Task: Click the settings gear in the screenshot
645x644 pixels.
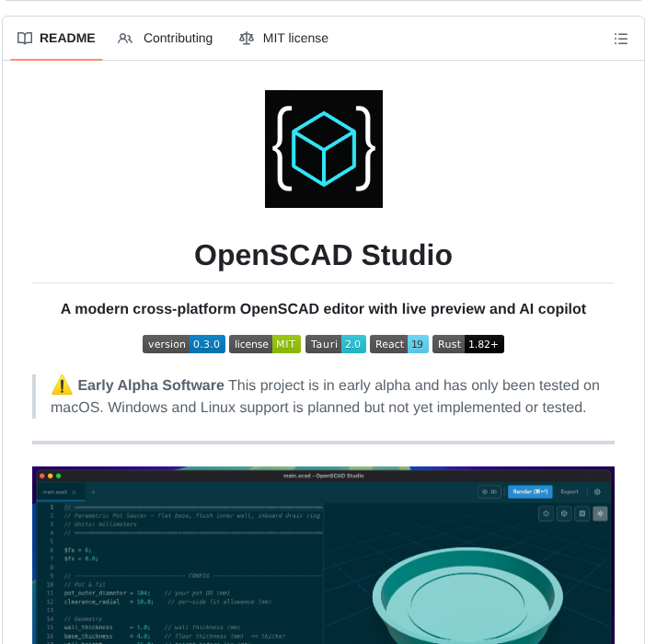Action: [x=597, y=492]
